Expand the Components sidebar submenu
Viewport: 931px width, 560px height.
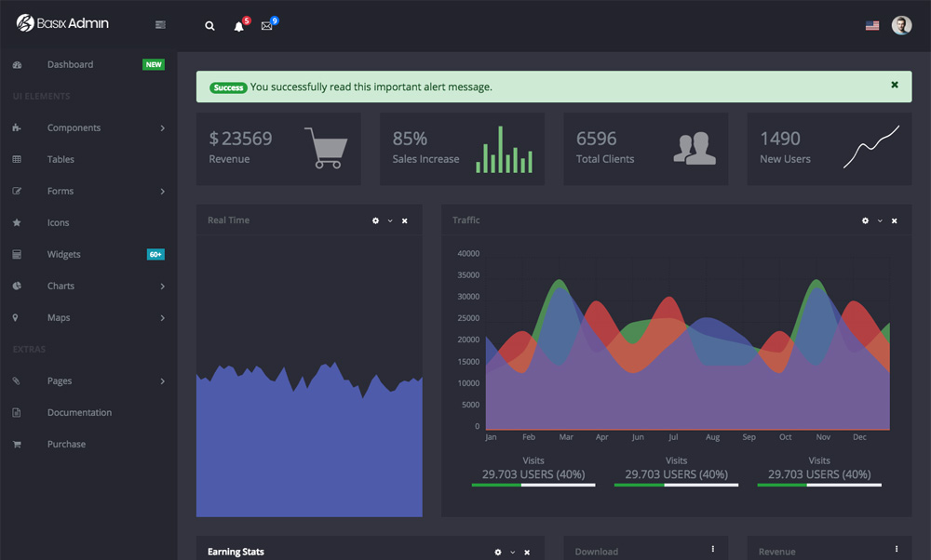(88, 127)
